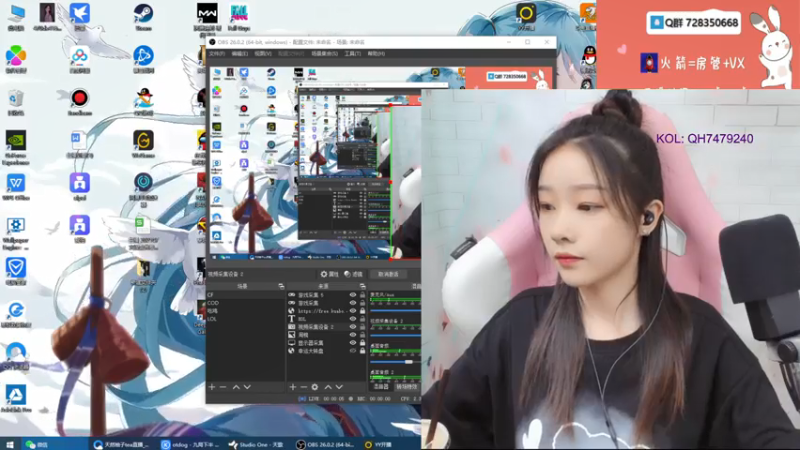800x450 pixels.
Task: Open the GeForce Experience desktop shortcut
Action: point(16,147)
